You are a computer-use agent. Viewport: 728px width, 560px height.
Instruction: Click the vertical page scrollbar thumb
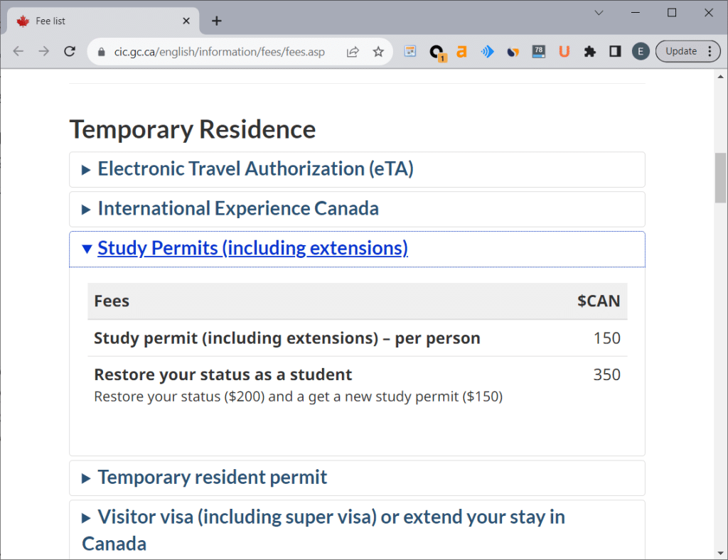[720, 178]
